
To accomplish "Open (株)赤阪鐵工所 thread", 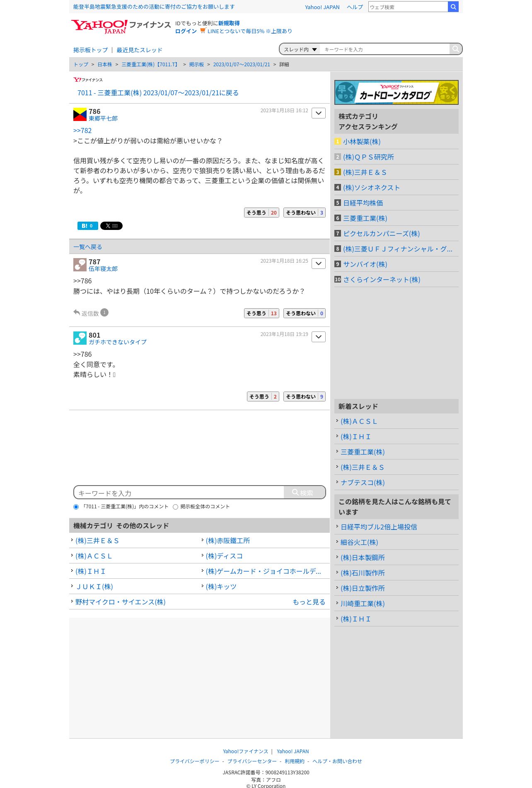I will (228, 541).
